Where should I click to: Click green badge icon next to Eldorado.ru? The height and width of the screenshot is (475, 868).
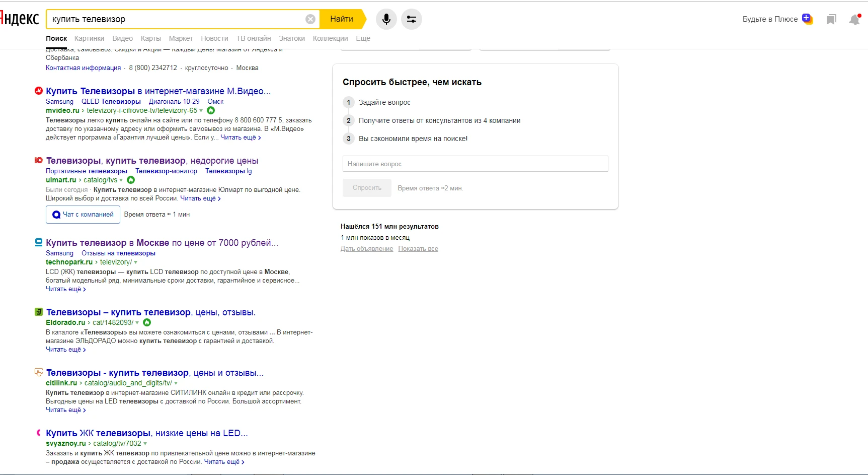tap(147, 322)
